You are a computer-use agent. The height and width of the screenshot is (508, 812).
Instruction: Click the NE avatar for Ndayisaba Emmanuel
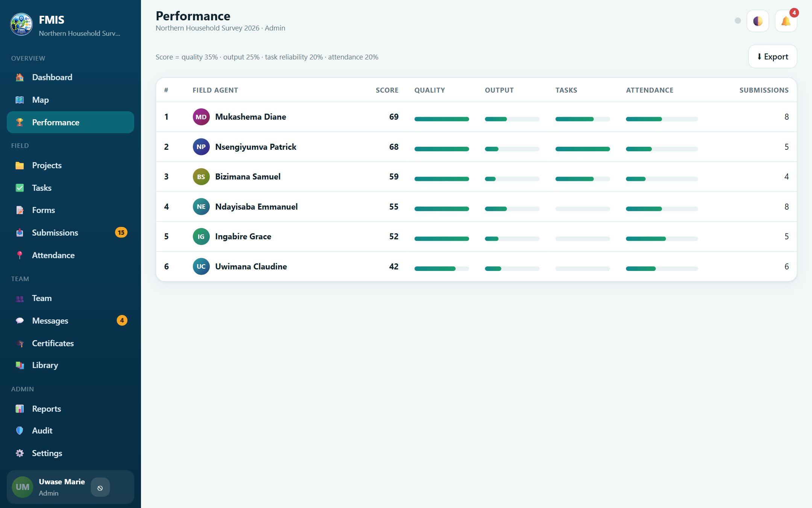(x=201, y=207)
